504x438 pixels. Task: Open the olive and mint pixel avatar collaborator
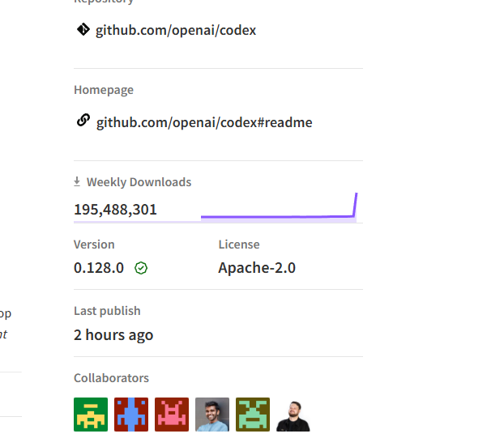pyautogui.click(x=253, y=415)
